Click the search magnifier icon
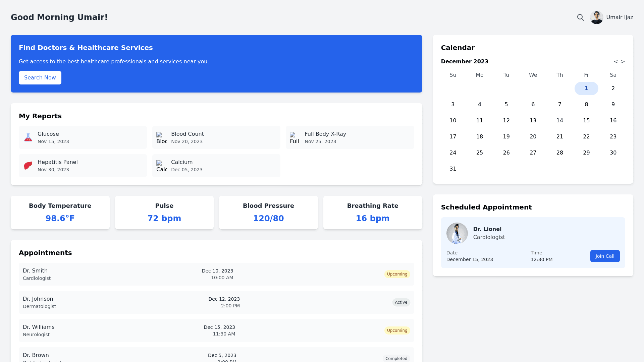 (580, 17)
